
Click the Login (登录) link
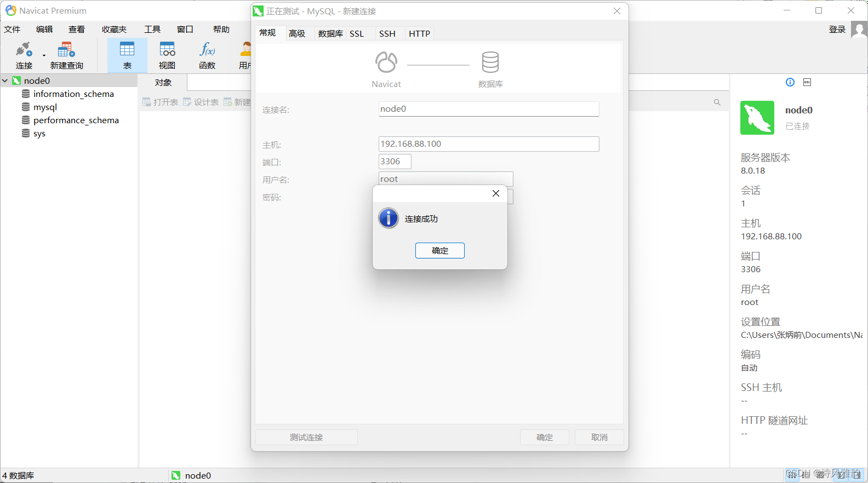pos(837,30)
